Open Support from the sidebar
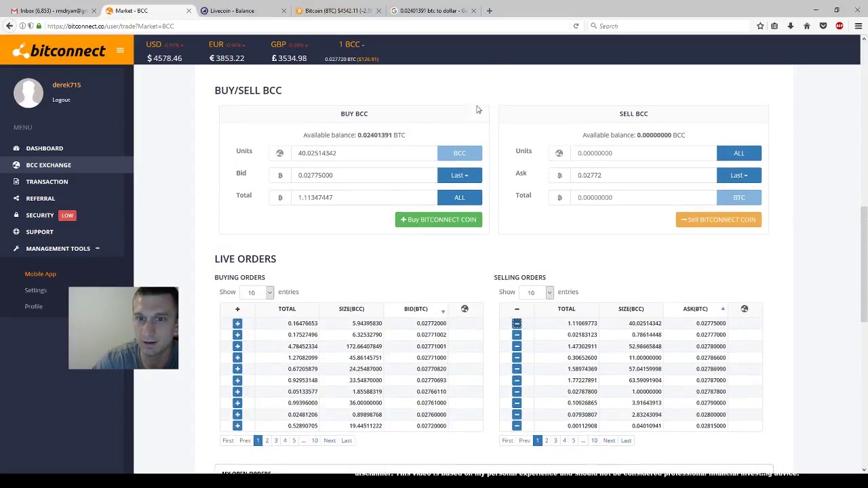 pos(39,232)
